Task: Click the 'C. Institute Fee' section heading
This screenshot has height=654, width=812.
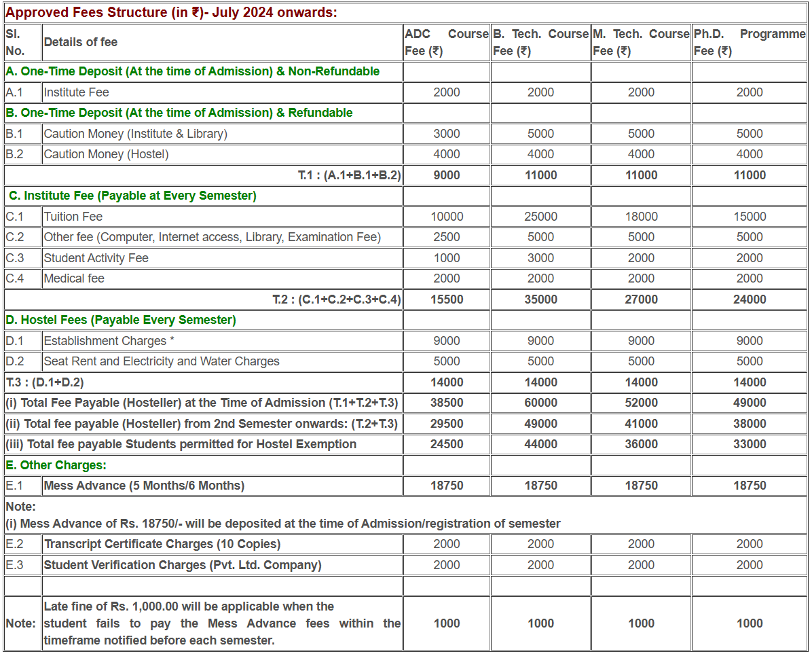Action: [x=132, y=196]
